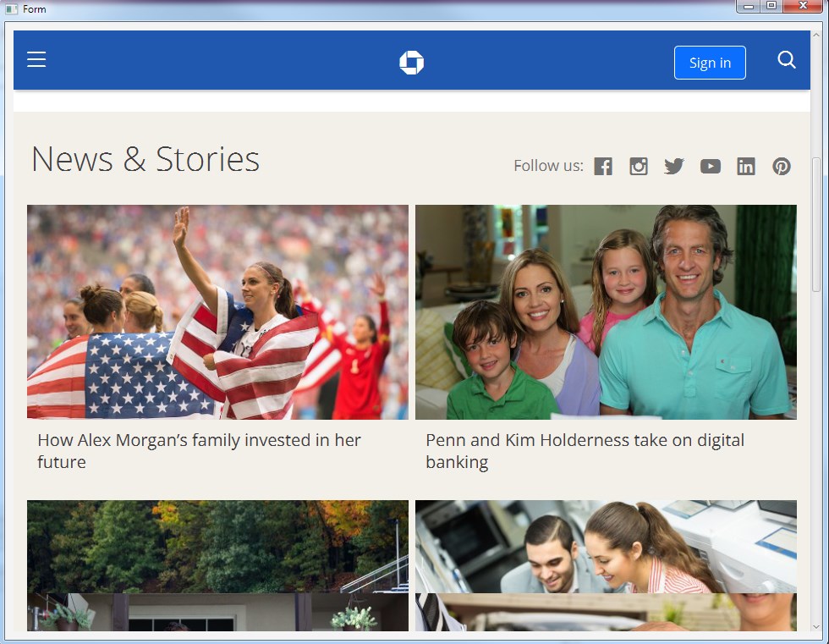The image size is (829, 644).
Task: Open Penn and Kim Holderness article link
Action: tap(585, 451)
